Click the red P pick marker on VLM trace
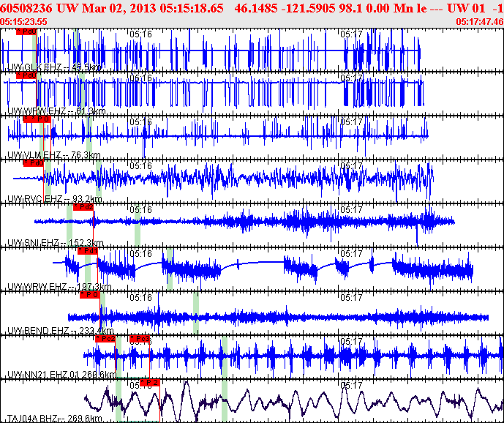504x423 pixels. tap(37, 119)
